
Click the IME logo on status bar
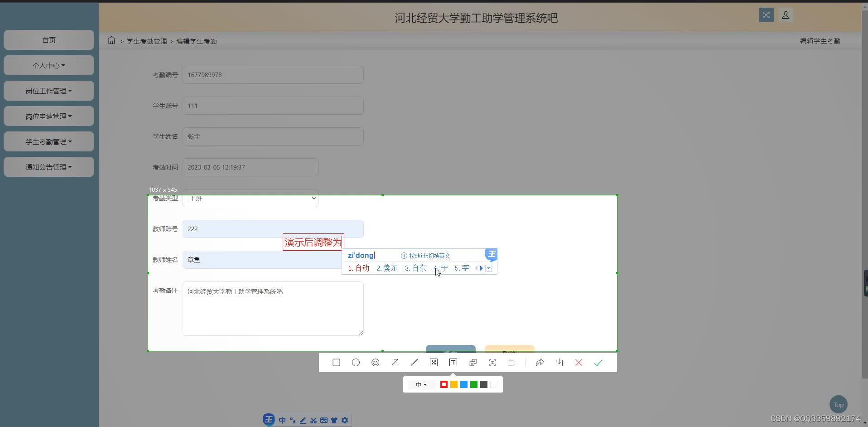pyautogui.click(x=269, y=420)
